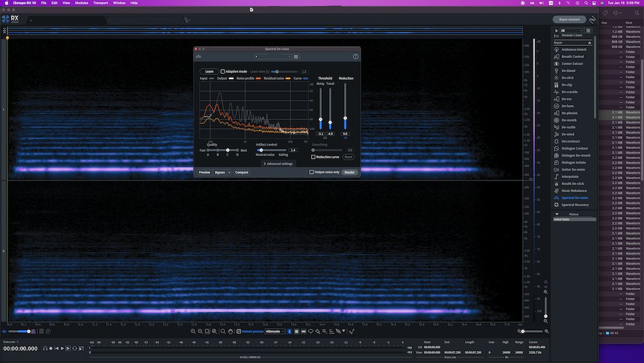Open the Dialogue Isolate module

tap(573, 162)
